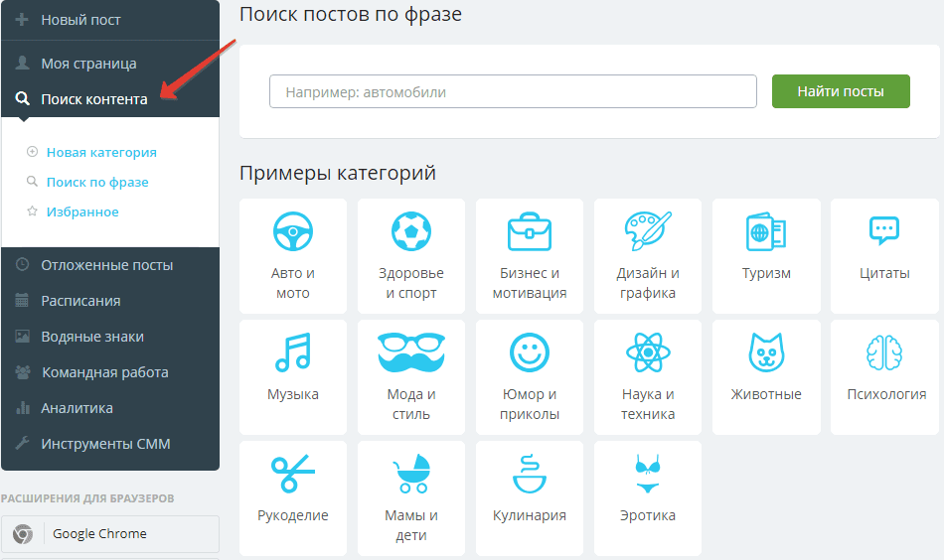The width and height of the screenshot is (944, 560).
Task: Select the soccer ball Здоровье и спорт icon
Action: [x=410, y=231]
